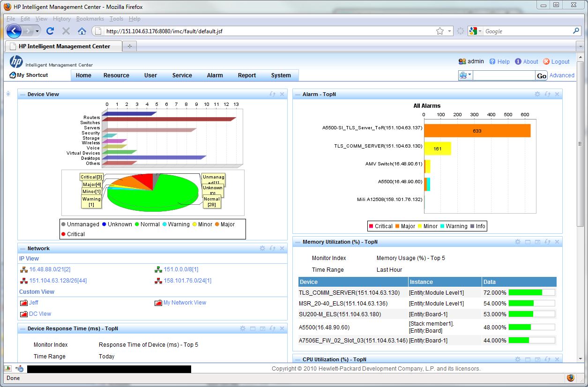
Task: Open Advanced search link
Action: (x=562, y=75)
